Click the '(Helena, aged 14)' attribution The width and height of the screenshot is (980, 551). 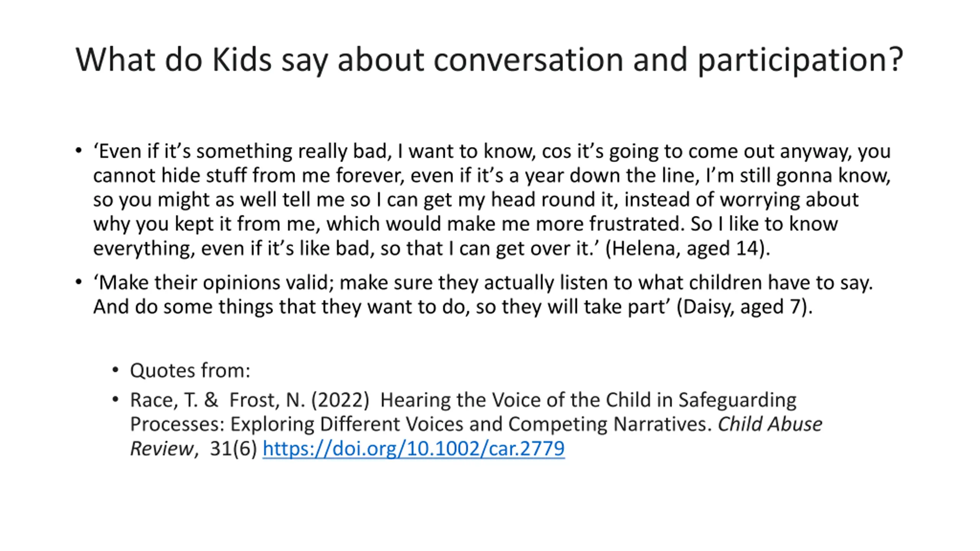pyautogui.click(x=688, y=248)
